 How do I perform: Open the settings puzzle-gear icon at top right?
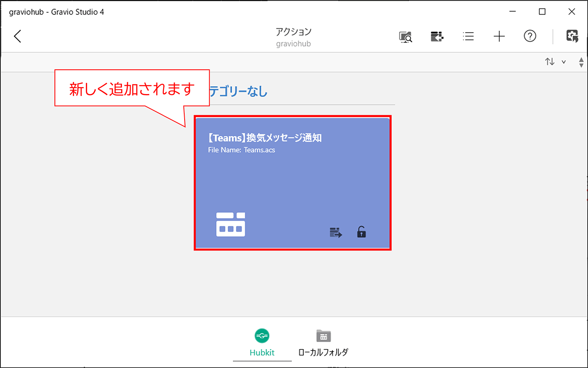[572, 36]
